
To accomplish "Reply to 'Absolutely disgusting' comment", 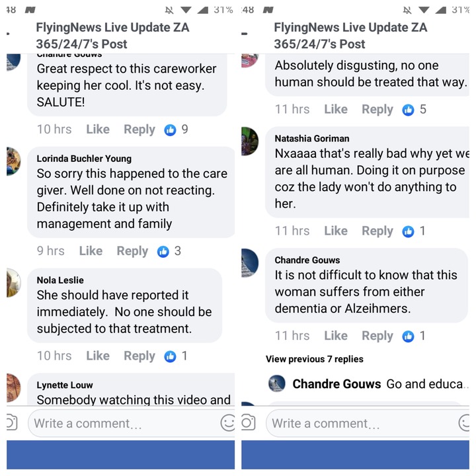I will pyautogui.click(x=377, y=109).
